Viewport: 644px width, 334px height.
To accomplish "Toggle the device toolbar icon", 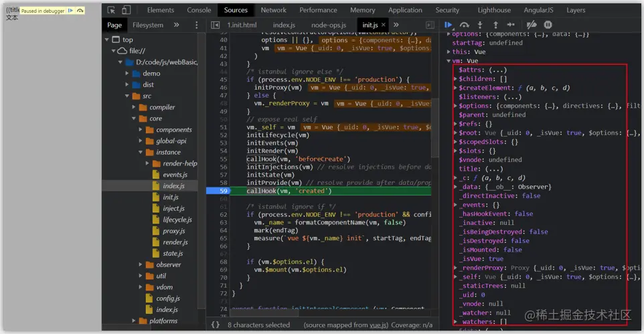I will point(126,10).
